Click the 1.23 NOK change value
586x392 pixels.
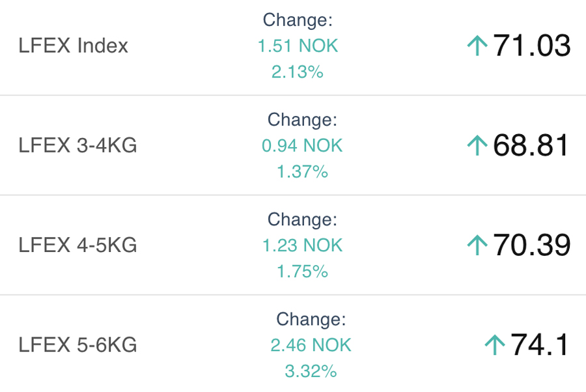pos(302,245)
